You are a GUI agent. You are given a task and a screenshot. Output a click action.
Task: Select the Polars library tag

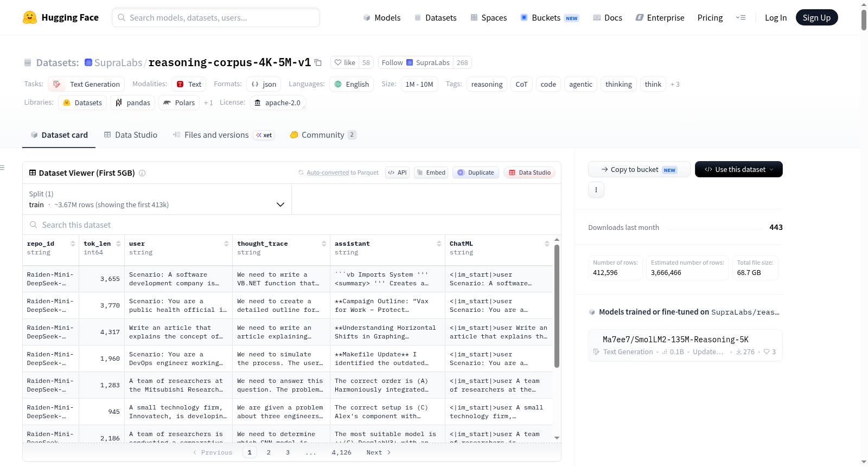(x=179, y=103)
